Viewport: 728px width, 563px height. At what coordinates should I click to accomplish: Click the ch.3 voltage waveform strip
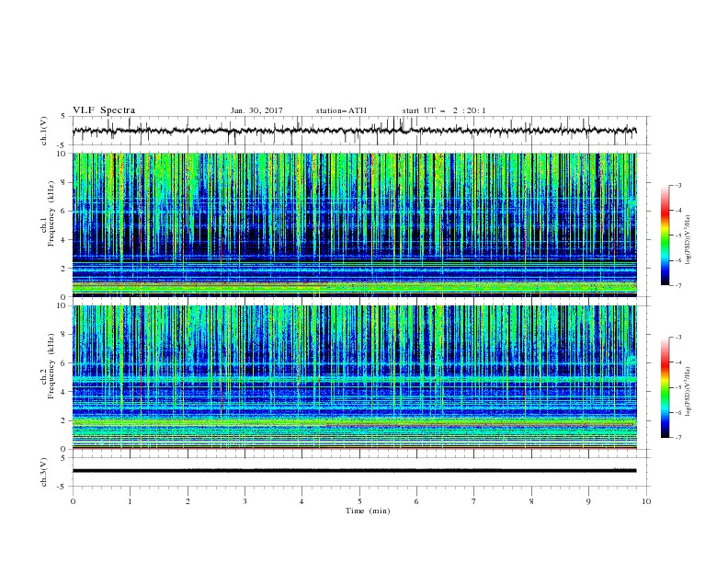354,471
